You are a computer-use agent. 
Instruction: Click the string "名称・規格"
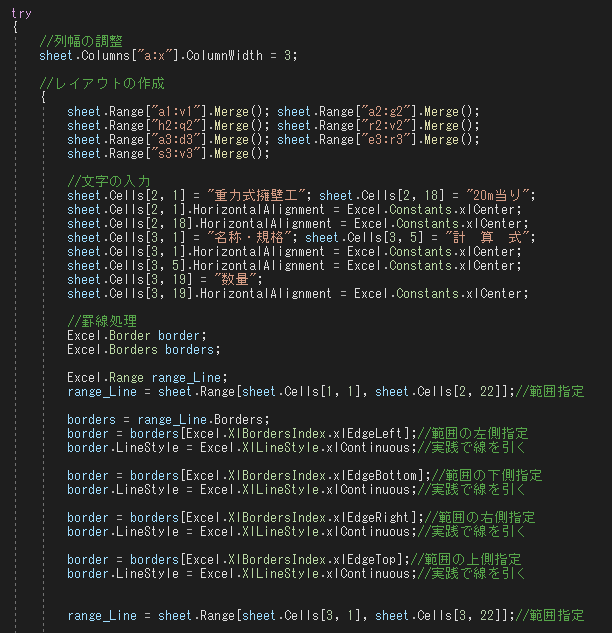[x=249, y=237]
